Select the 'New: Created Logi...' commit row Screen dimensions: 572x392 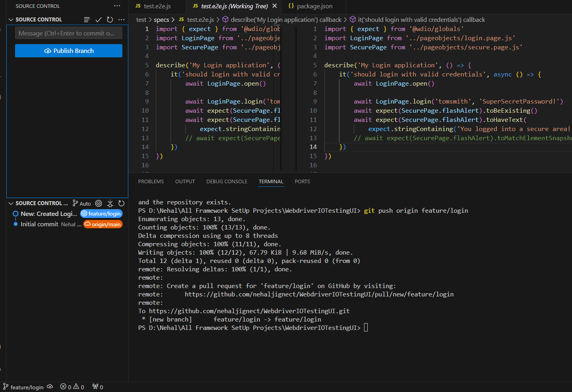tap(67, 214)
